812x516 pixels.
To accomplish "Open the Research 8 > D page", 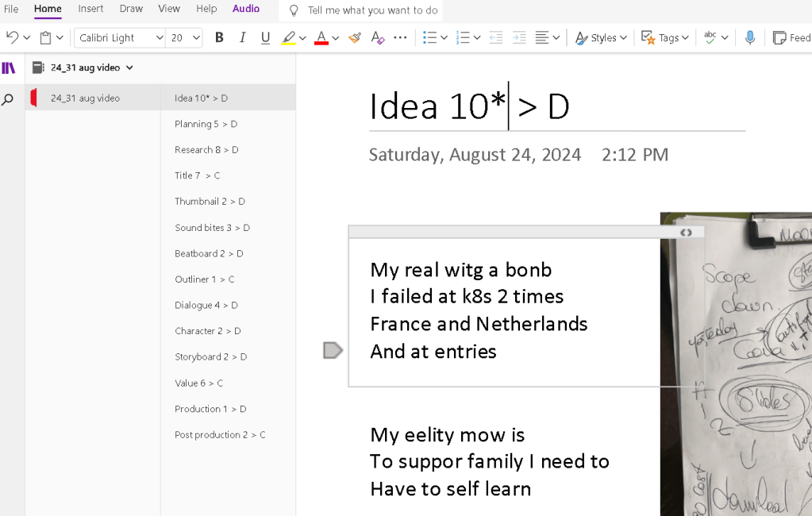I will tap(229, 150).
